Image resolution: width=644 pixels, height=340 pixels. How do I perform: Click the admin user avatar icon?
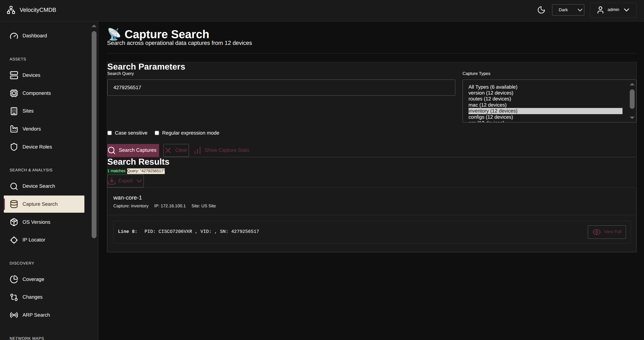pos(600,10)
